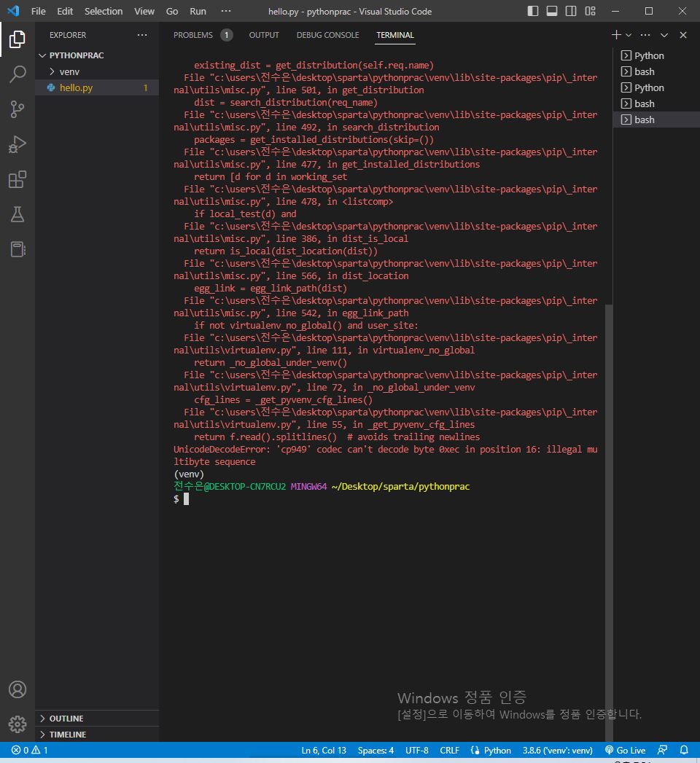
Task: Open the Explorer view in activity bar
Action: pyautogui.click(x=17, y=39)
